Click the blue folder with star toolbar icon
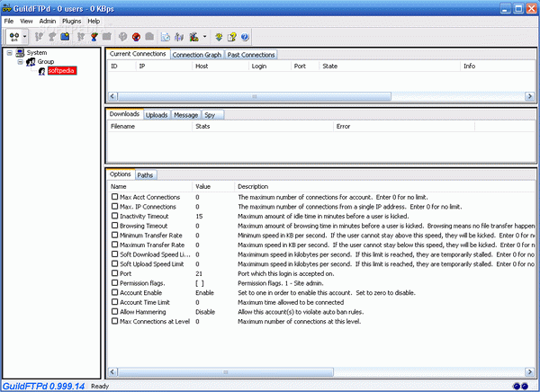This screenshot has width=540, height=392. pos(65,37)
